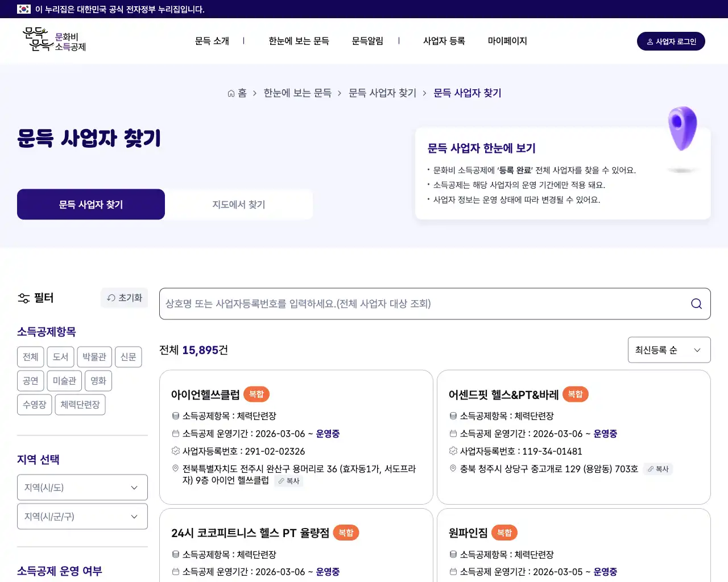This screenshot has width=728, height=582.
Task: Switch to the 지도에서 찾기 tab
Action: coord(238,204)
